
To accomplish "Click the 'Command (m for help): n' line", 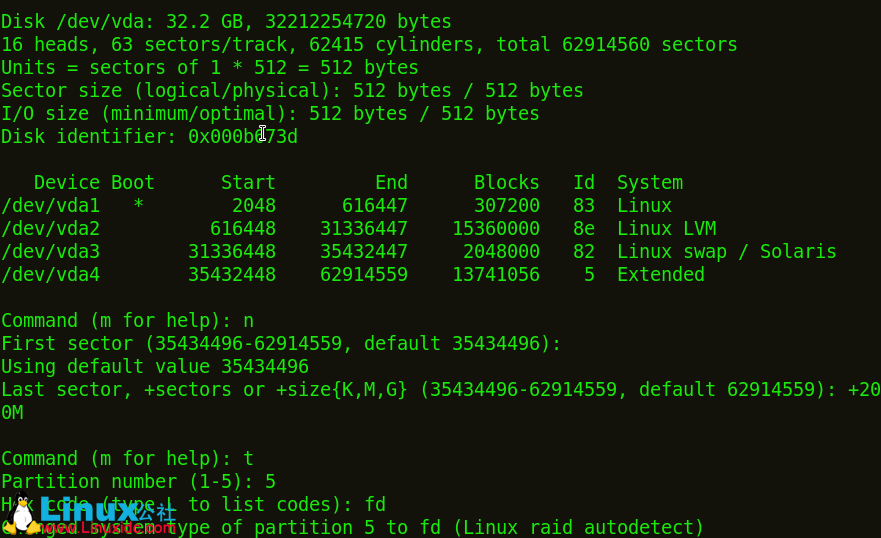I will (128, 321).
